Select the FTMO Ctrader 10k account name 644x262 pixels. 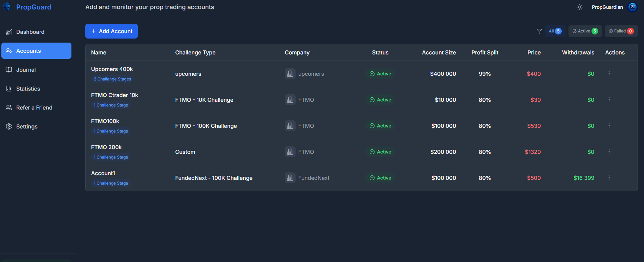114,95
